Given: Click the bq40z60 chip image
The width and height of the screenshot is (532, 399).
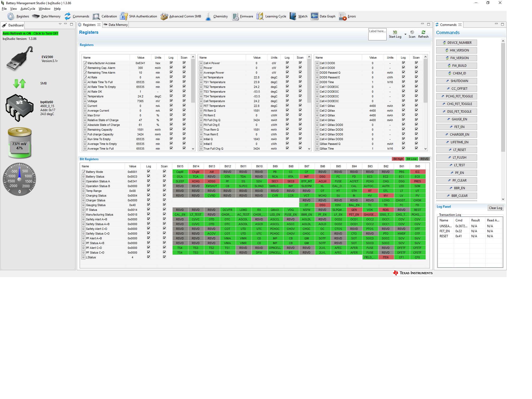Looking at the screenshot, I should pyautogui.click(x=20, y=108).
